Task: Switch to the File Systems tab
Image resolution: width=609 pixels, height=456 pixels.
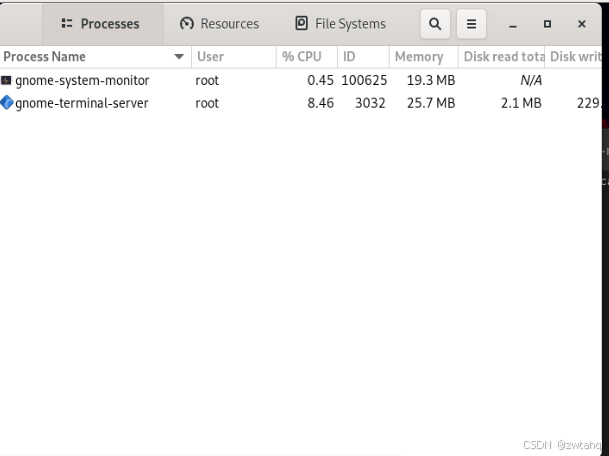Action: coord(340,24)
